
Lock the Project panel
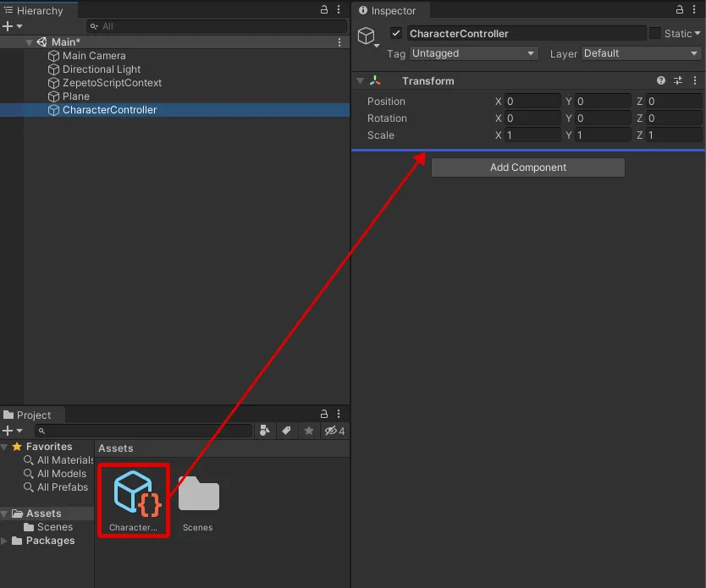click(x=323, y=414)
